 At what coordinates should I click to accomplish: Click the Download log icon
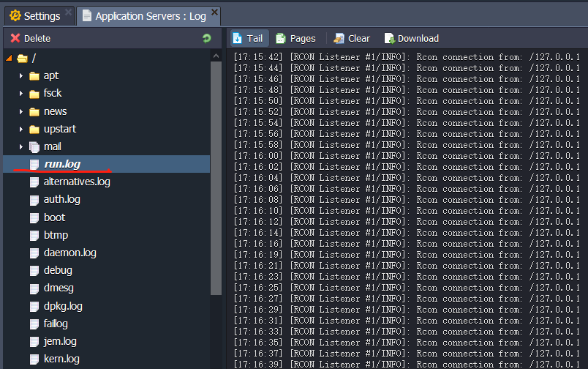click(x=389, y=39)
